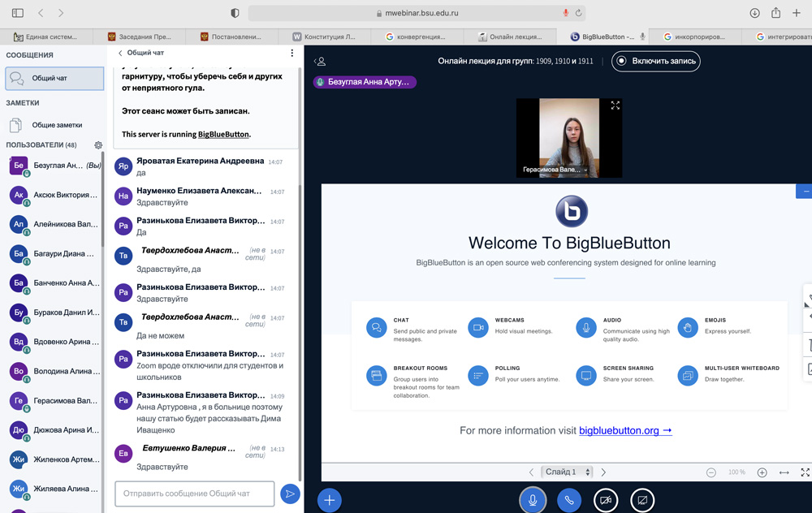Open Общие заметки shared notes
This screenshot has height=513, width=812.
point(56,125)
